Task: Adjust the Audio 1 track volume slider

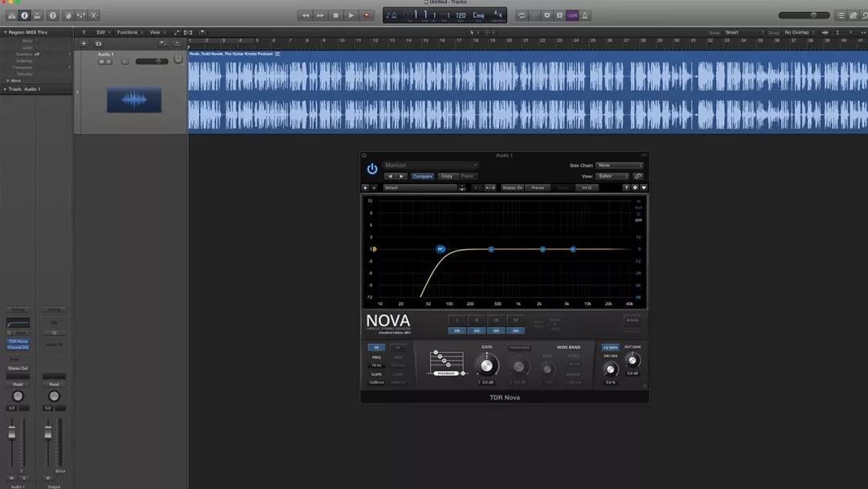Action: (152, 61)
